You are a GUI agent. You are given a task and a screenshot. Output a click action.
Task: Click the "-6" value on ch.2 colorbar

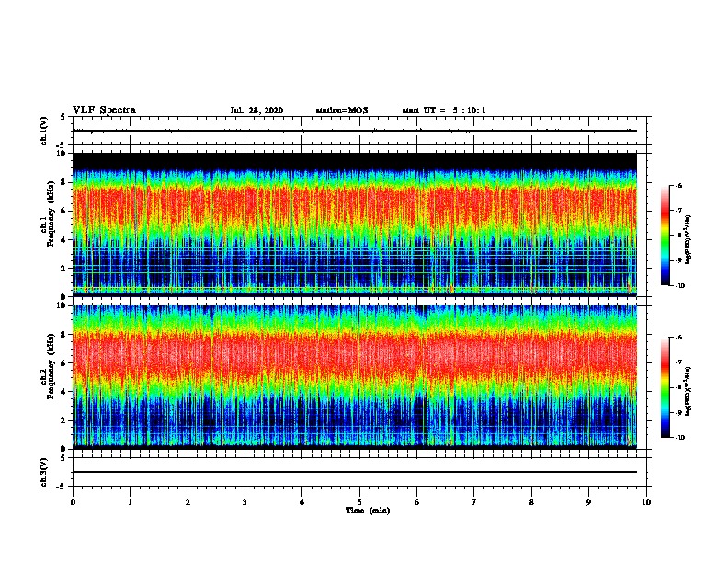pyautogui.click(x=679, y=338)
